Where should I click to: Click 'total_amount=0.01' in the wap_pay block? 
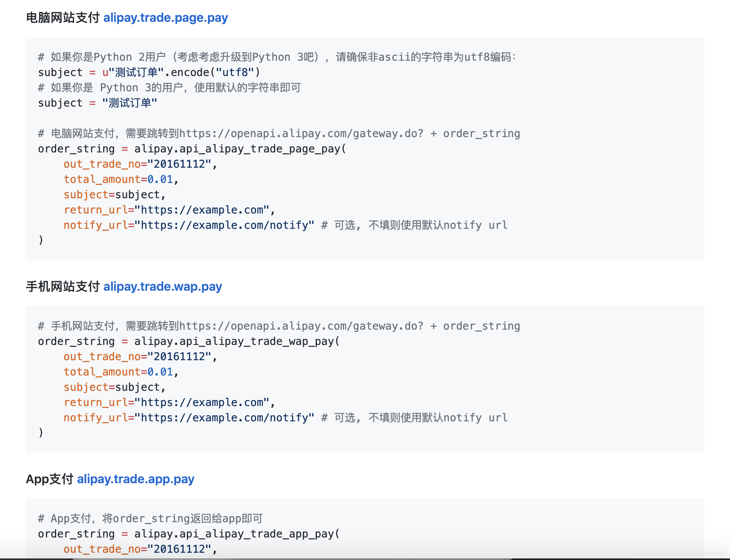121,372
